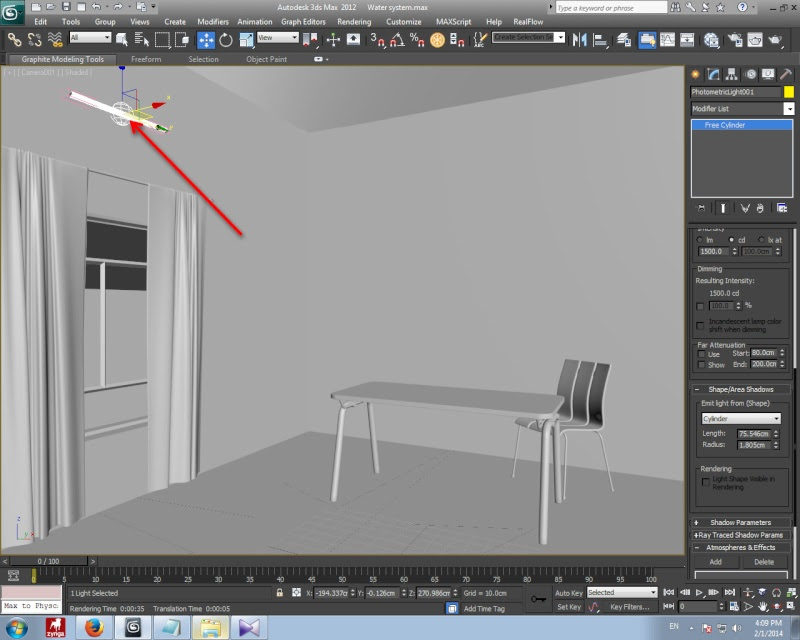Activate the Select and Move tool
Image resolution: width=800 pixels, height=640 pixels.
[x=206, y=39]
